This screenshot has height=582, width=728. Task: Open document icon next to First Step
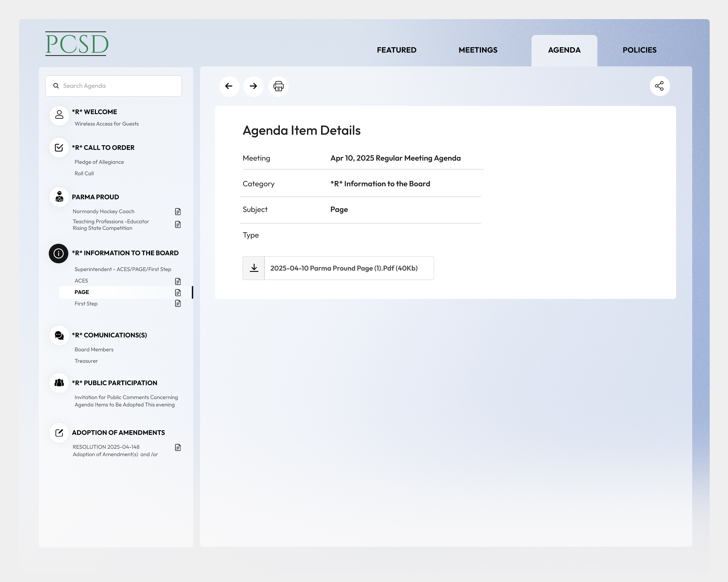178,304
